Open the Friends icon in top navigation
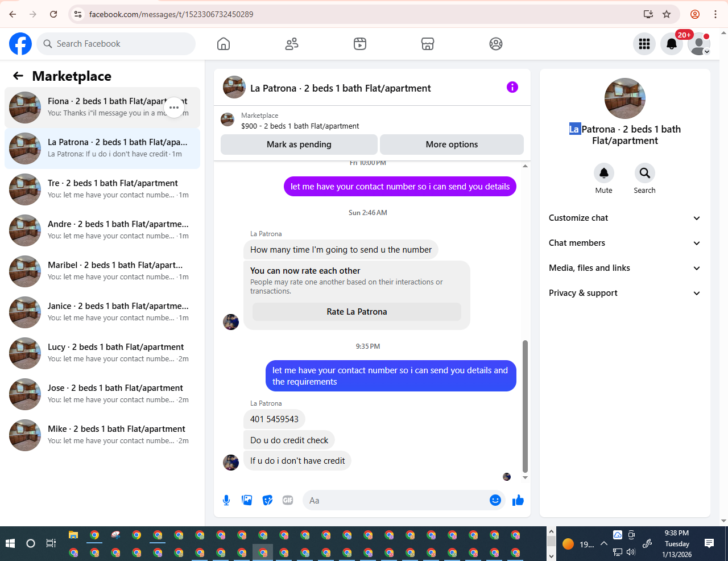 coord(292,44)
